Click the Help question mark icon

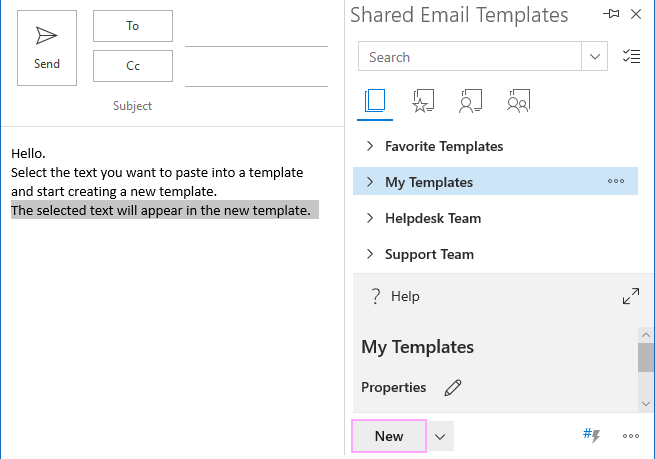pyautogui.click(x=376, y=296)
